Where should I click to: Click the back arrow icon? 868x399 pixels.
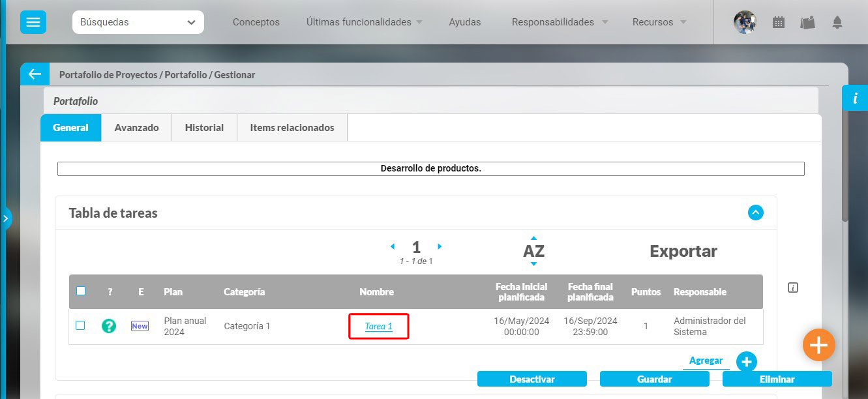pos(34,74)
